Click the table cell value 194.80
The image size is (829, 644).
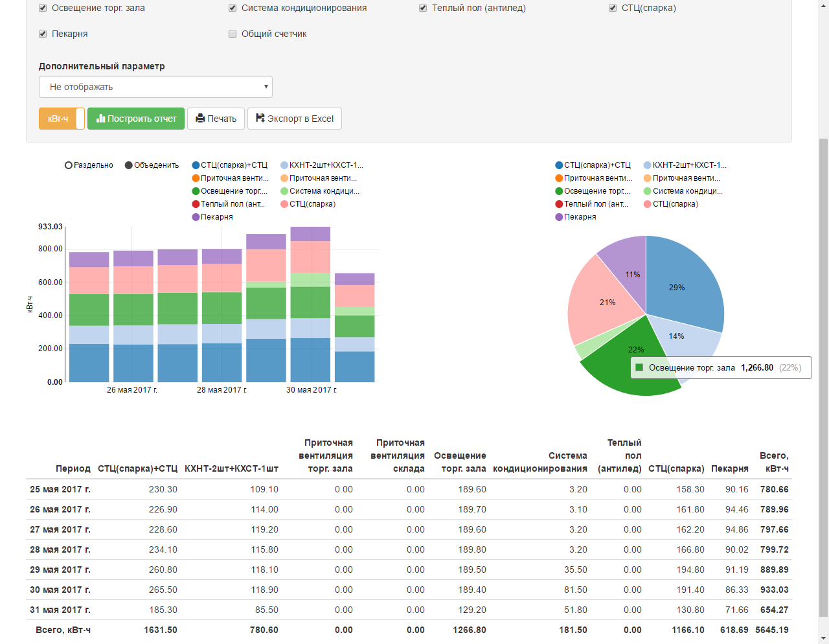coord(690,569)
